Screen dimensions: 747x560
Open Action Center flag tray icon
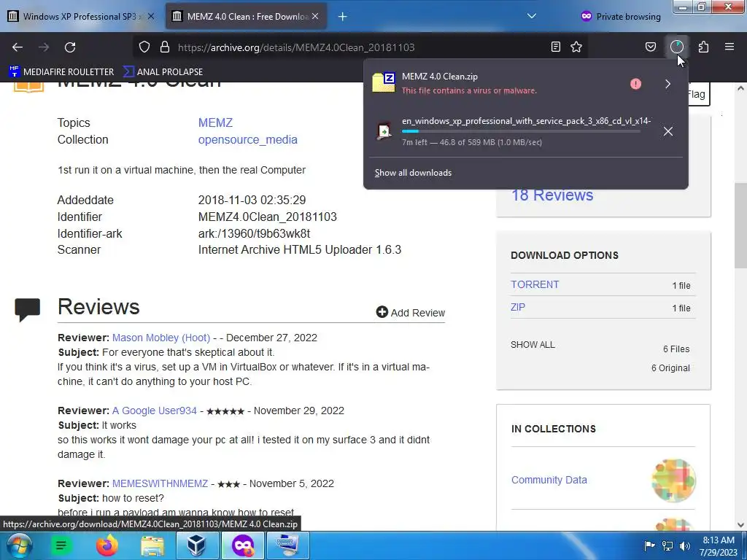point(649,545)
